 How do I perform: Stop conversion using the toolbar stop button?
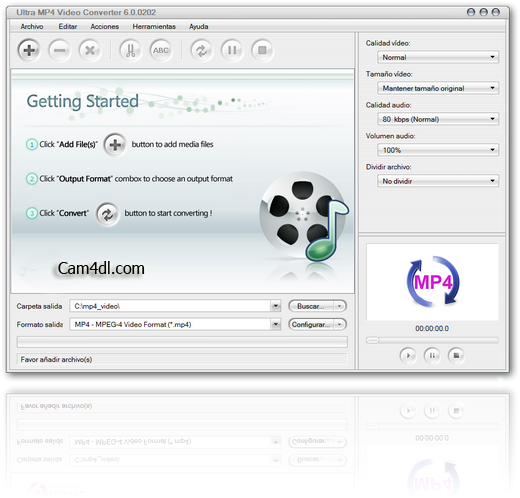[x=262, y=50]
